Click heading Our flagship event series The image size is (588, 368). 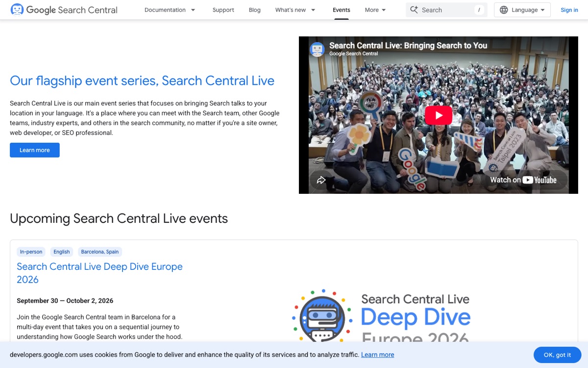(x=142, y=80)
